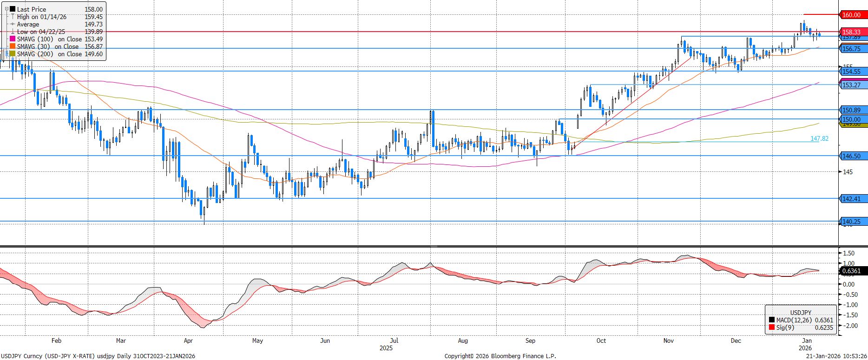
Task: Click the red Sig(9) legend swatch
Action: 772,327
